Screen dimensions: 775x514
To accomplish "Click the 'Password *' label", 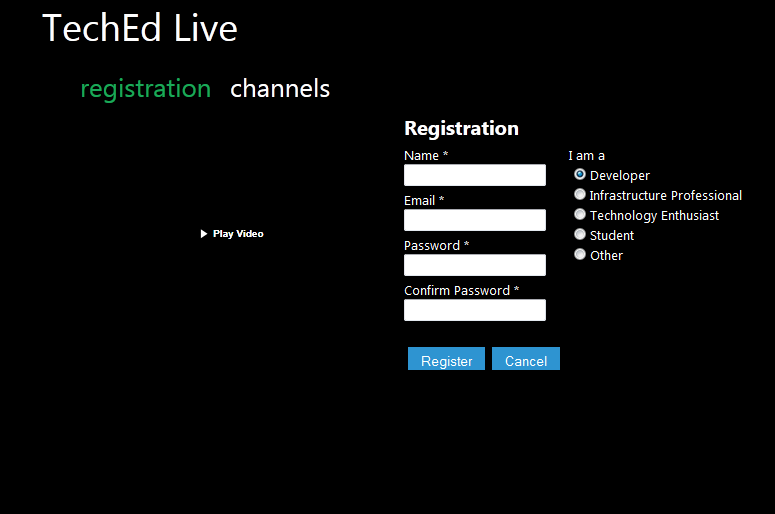I will click(x=436, y=246).
